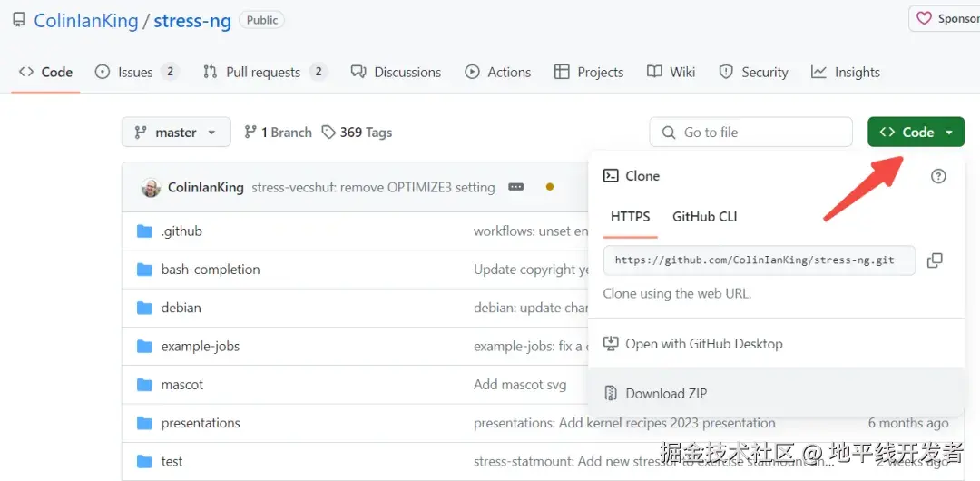
Task: Click the Public visibility label
Action: (262, 20)
